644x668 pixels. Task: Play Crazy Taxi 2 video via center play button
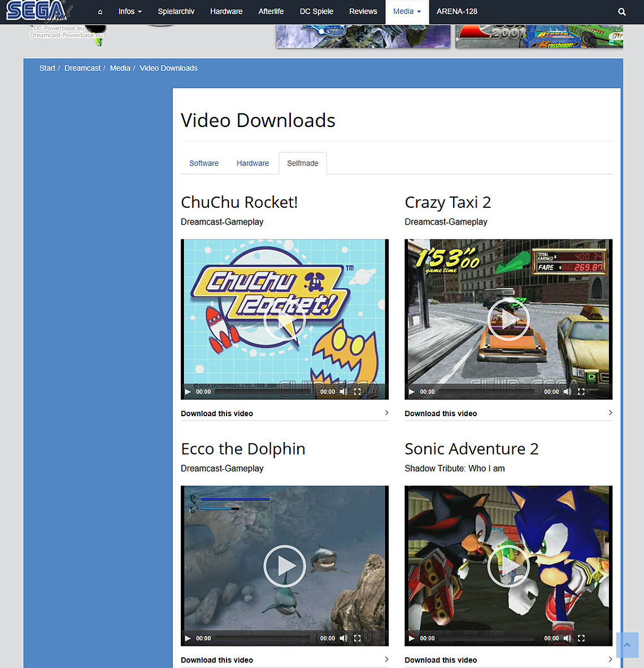[x=508, y=319]
